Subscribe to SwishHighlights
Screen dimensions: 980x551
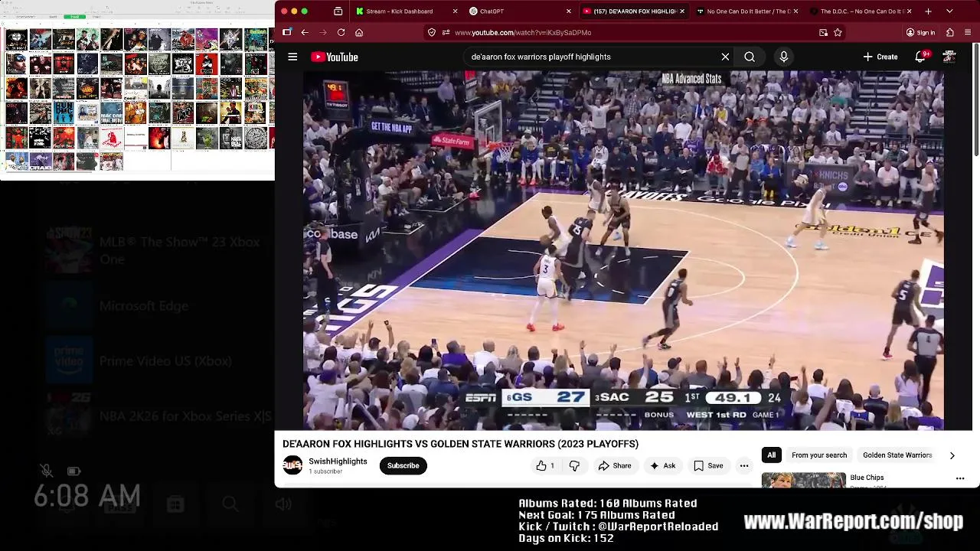point(403,465)
